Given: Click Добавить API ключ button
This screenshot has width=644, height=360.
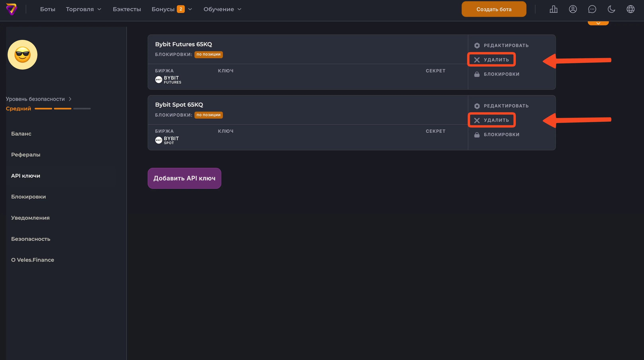Looking at the screenshot, I should point(184,178).
